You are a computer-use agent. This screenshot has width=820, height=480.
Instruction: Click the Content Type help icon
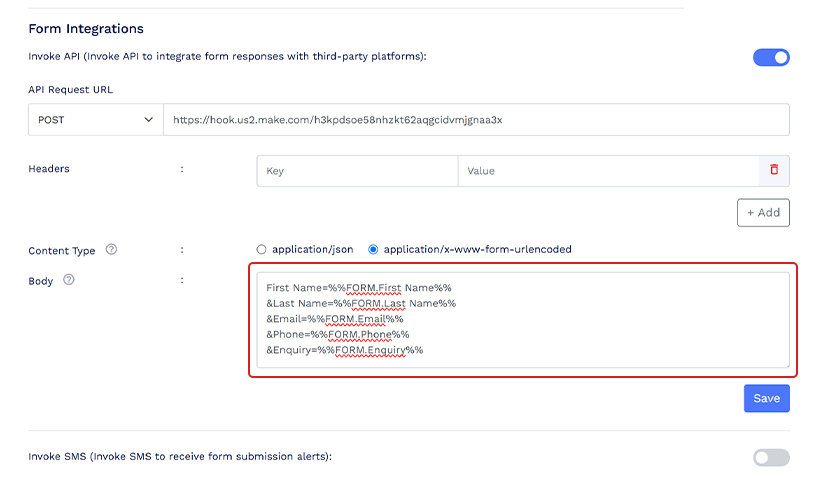tap(111, 249)
